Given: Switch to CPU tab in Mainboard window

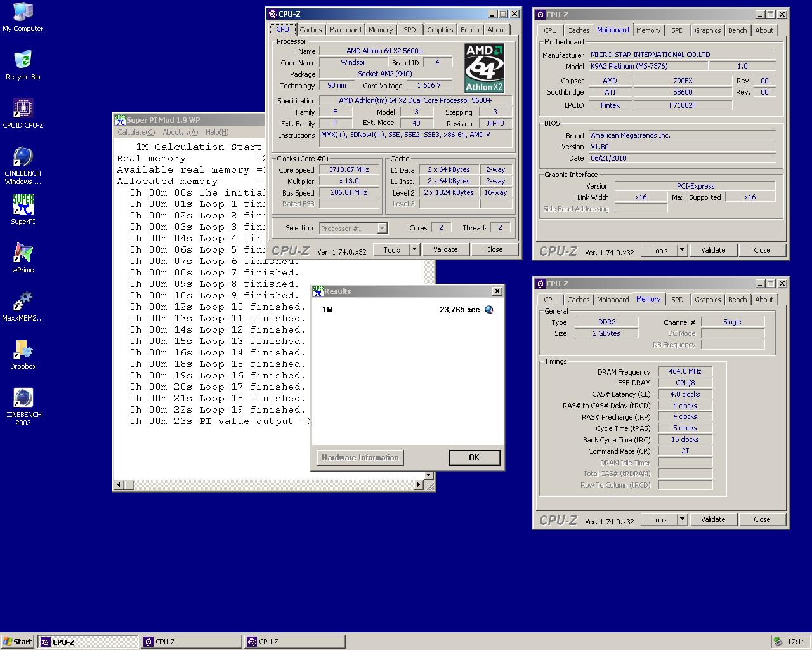Looking at the screenshot, I should [550, 30].
